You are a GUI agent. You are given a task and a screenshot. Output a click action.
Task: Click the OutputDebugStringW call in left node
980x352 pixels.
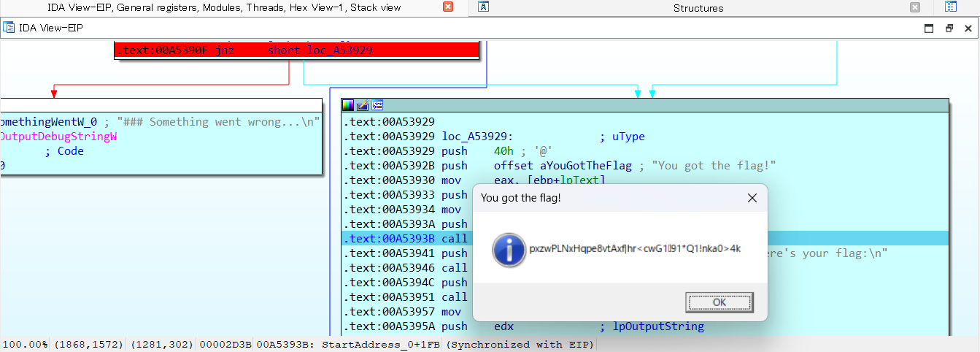click(x=58, y=137)
